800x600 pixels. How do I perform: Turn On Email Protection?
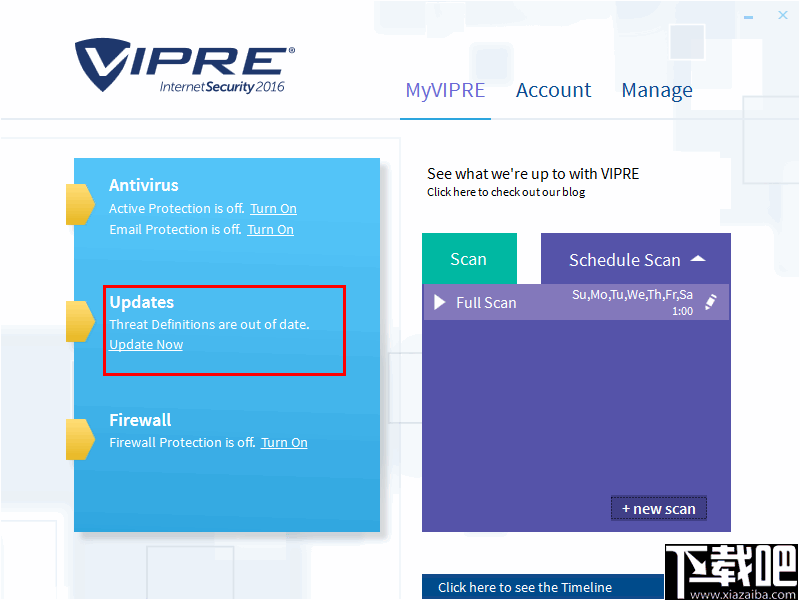(270, 229)
